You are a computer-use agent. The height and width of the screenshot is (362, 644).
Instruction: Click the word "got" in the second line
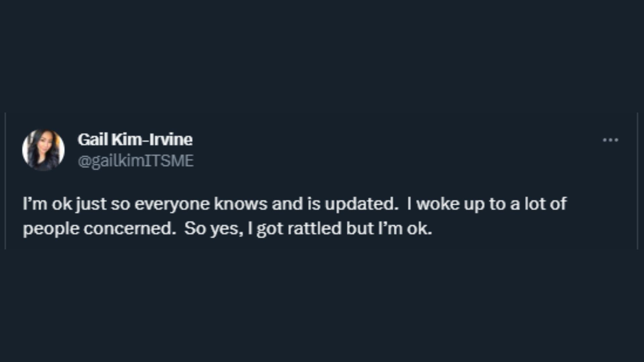270,229
